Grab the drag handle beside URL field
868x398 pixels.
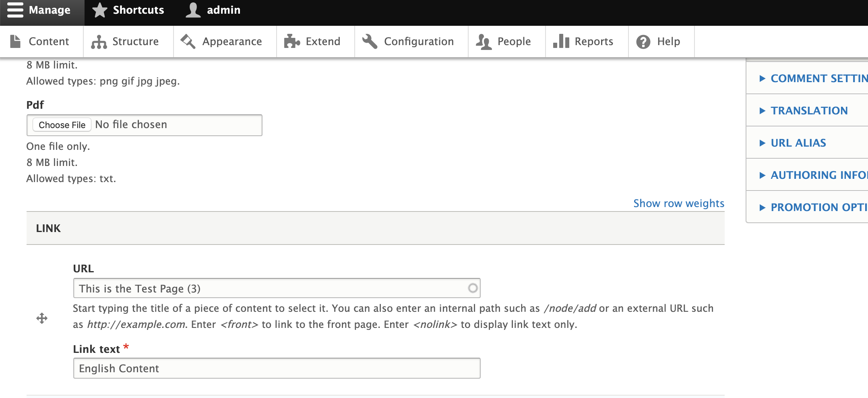(42, 319)
